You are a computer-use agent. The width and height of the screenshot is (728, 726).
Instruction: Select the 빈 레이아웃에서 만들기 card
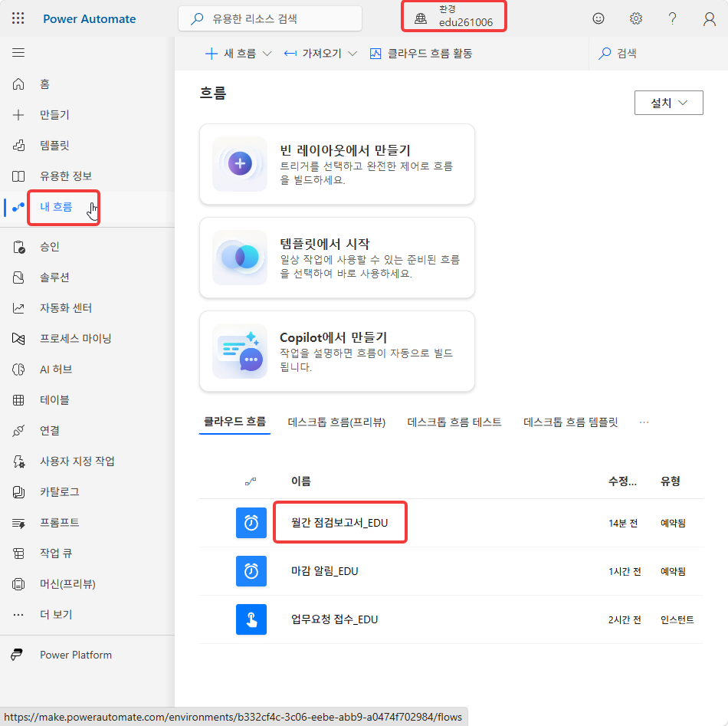pyautogui.click(x=337, y=164)
